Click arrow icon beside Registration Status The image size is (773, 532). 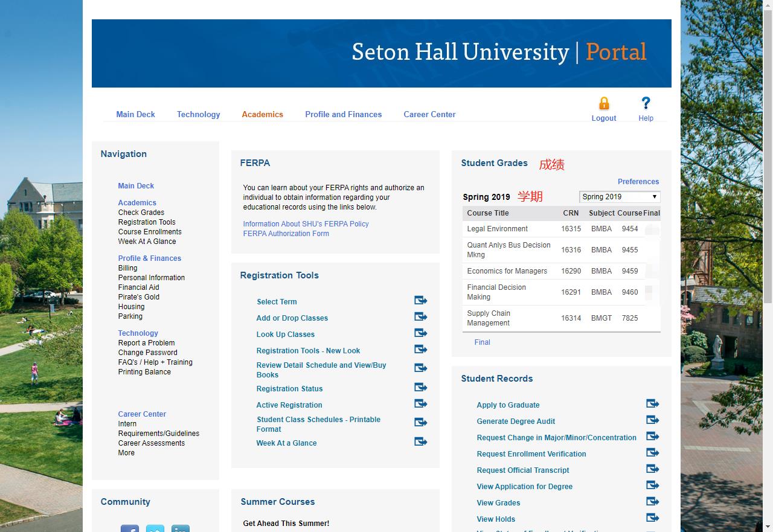(421, 387)
